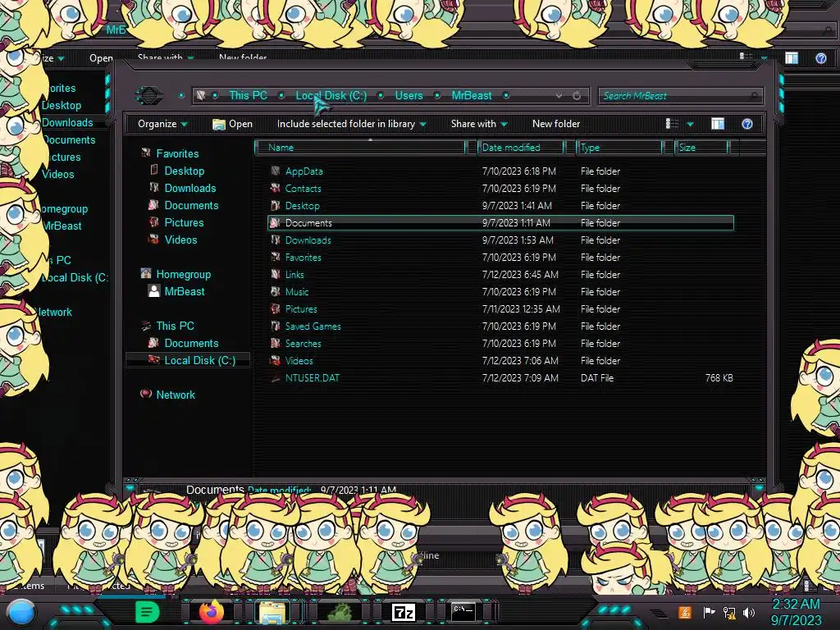
Task: Click the Open toolbar button
Action: [x=232, y=124]
